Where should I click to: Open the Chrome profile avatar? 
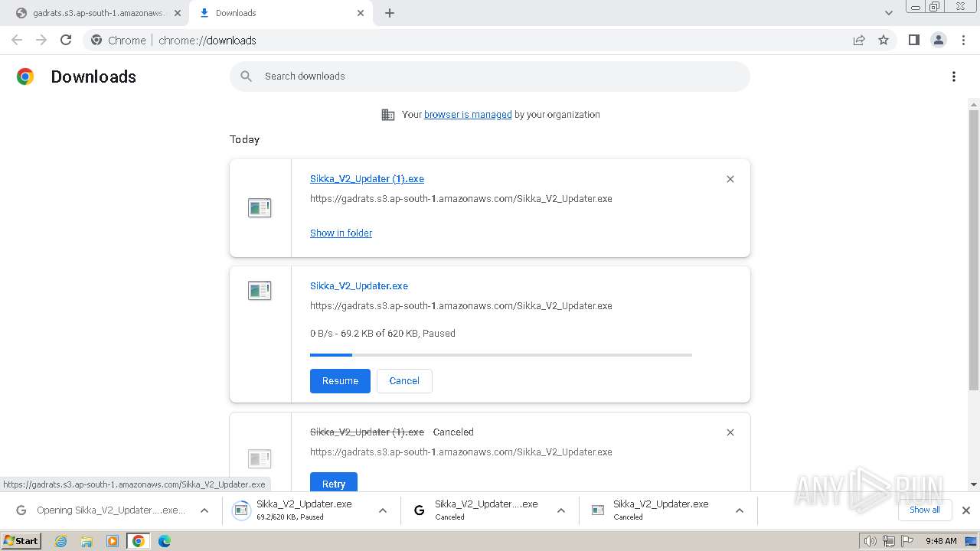938,40
